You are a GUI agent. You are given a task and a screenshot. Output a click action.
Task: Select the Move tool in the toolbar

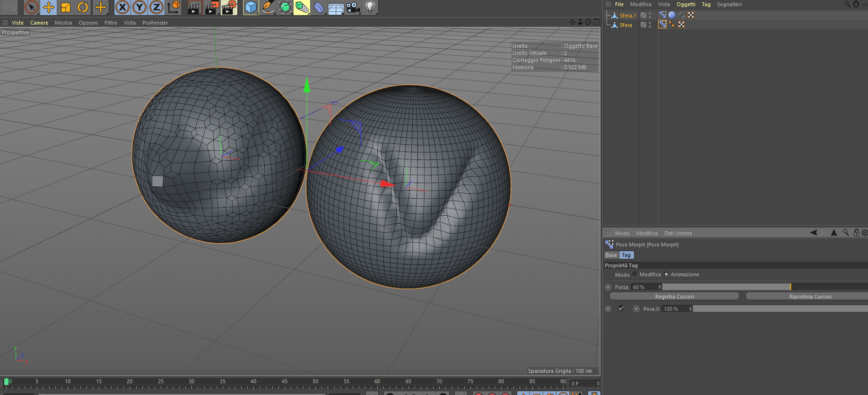[x=48, y=7]
